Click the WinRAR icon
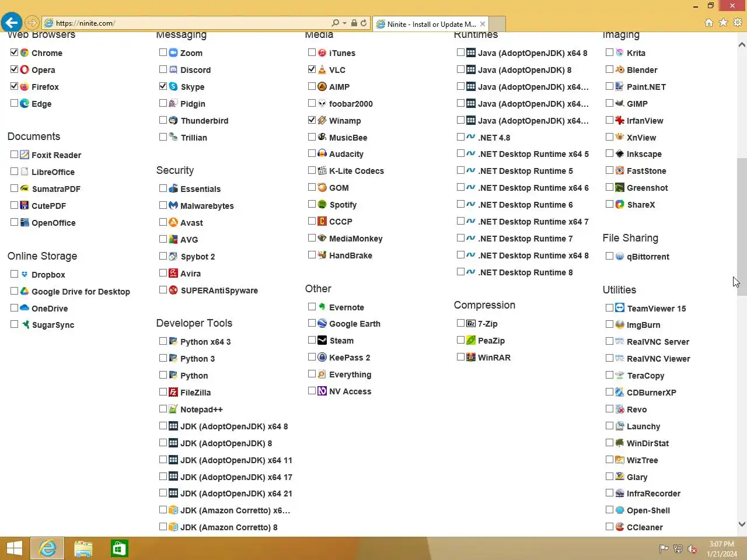Screen dimensions: 747x560 pyautogui.click(x=471, y=357)
